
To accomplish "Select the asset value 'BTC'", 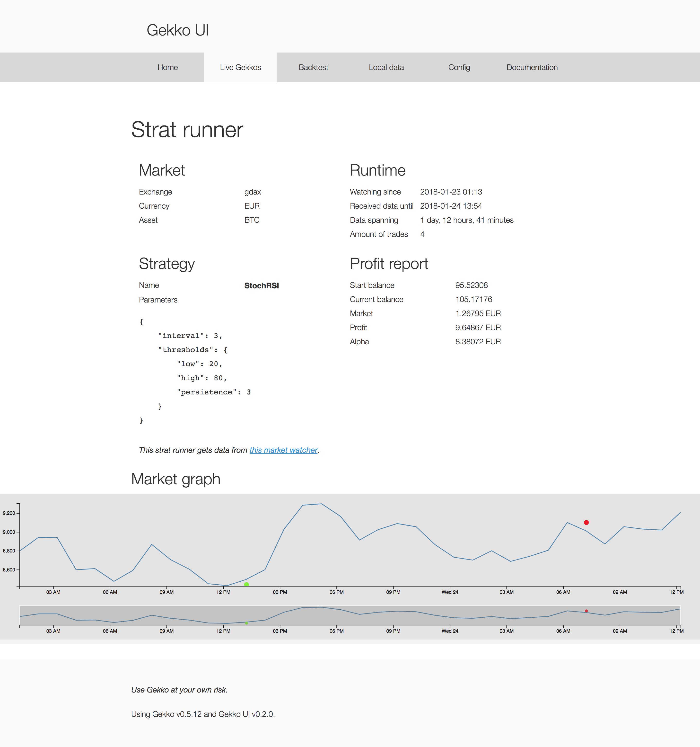I will pos(252,220).
